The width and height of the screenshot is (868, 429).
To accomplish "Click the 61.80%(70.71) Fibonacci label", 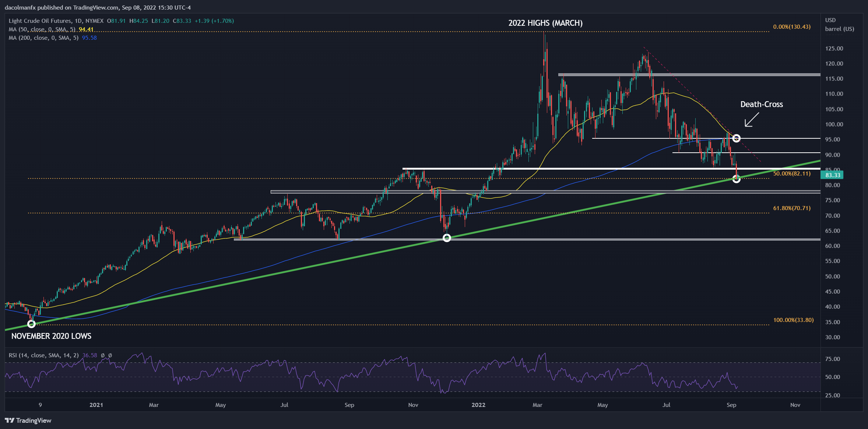I will [792, 208].
